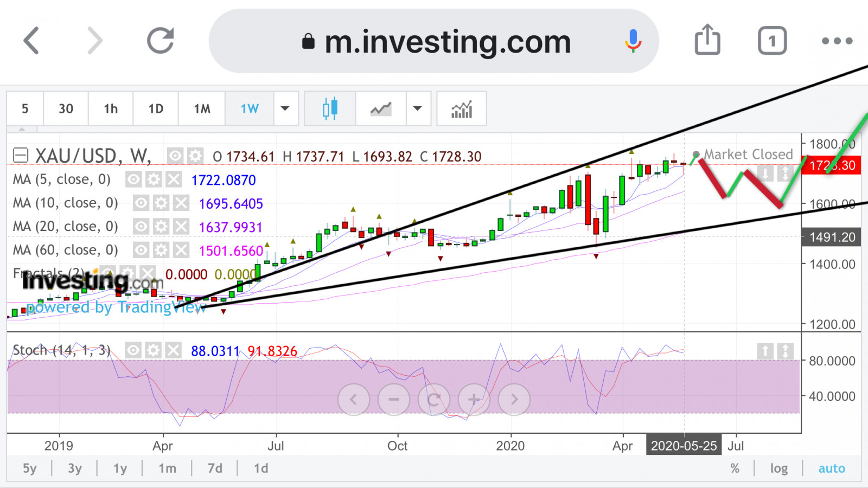Select the line chart style icon
Image resolution: width=868 pixels, height=488 pixels.
point(381,109)
